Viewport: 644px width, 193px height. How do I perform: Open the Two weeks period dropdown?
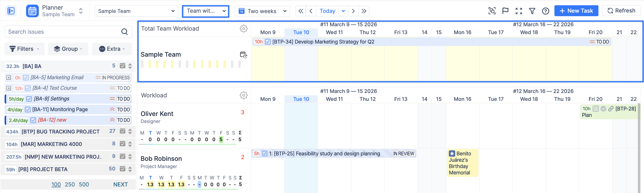[262, 11]
